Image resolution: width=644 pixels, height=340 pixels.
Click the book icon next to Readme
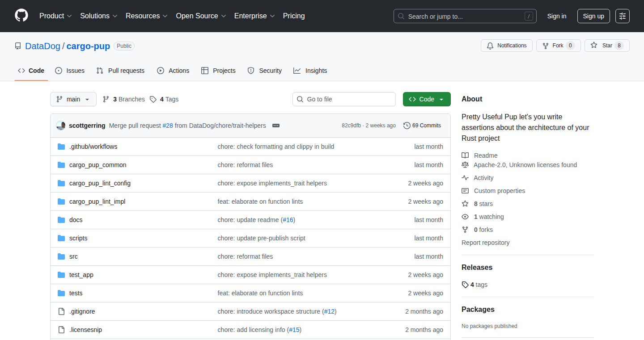click(x=465, y=155)
